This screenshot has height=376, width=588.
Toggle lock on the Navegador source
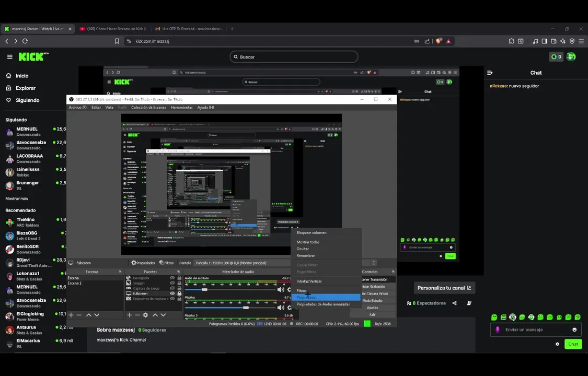click(x=179, y=278)
